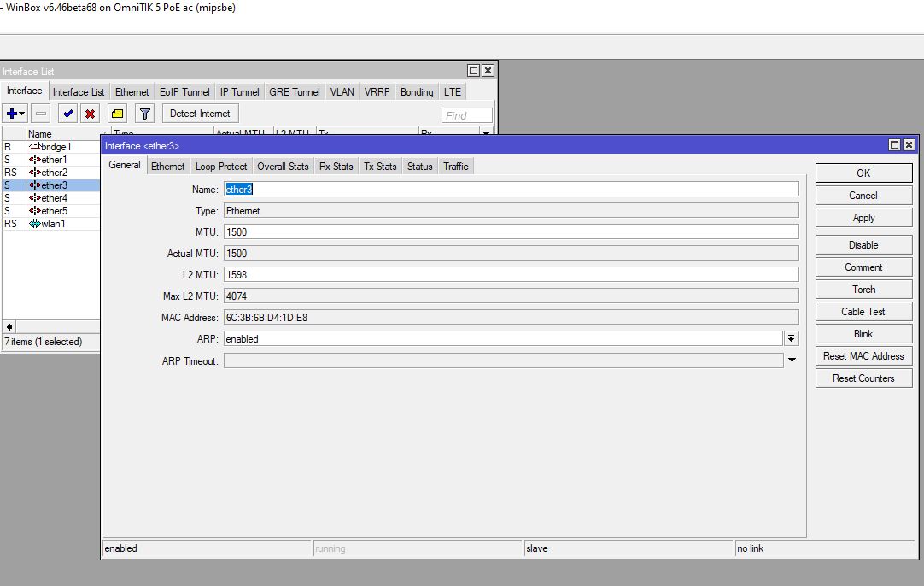Open the Loop Protect tab

(x=221, y=167)
